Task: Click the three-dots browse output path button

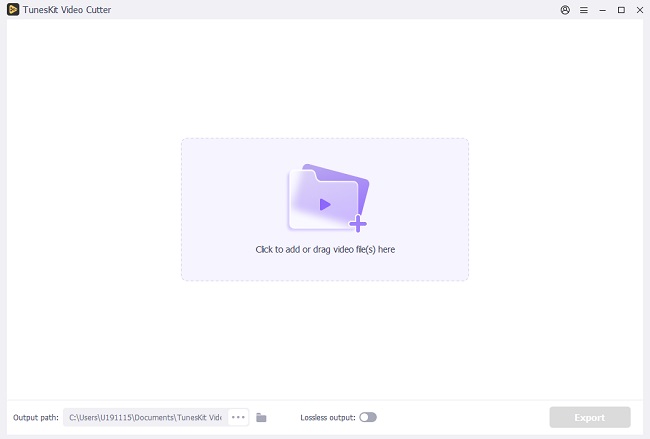Action: pos(238,417)
